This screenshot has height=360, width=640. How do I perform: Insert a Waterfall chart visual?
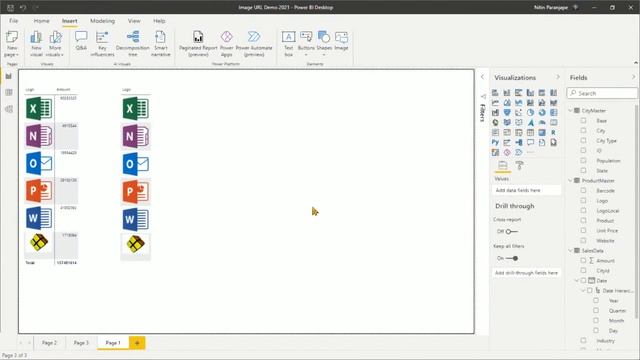(495, 112)
